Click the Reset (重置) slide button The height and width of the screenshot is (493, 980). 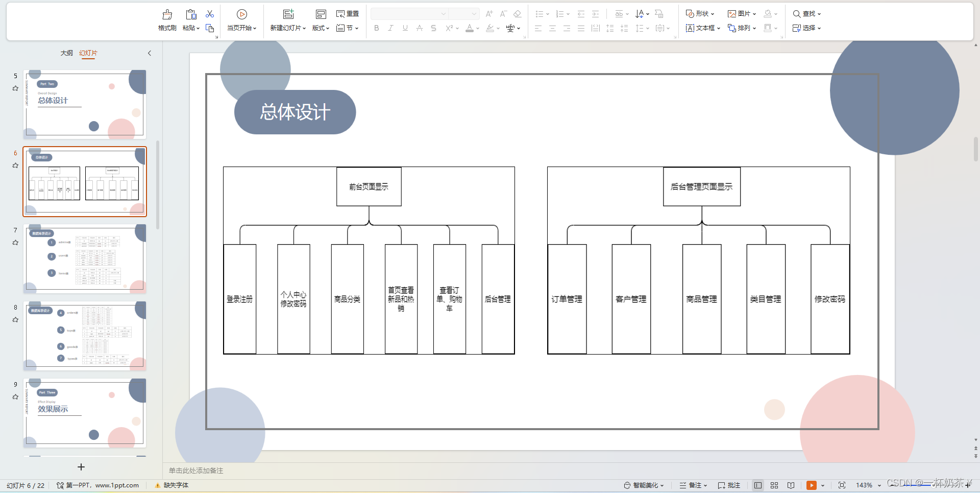point(348,14)
